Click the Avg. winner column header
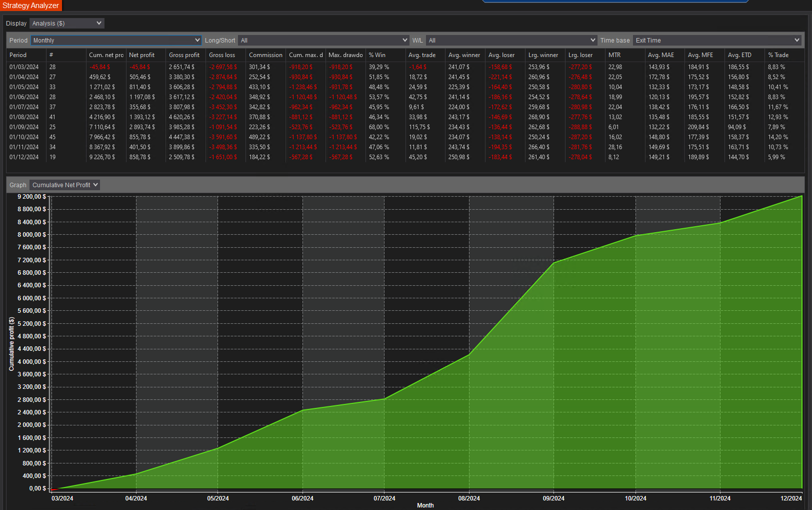812x510 pixels. pos(465,55)
